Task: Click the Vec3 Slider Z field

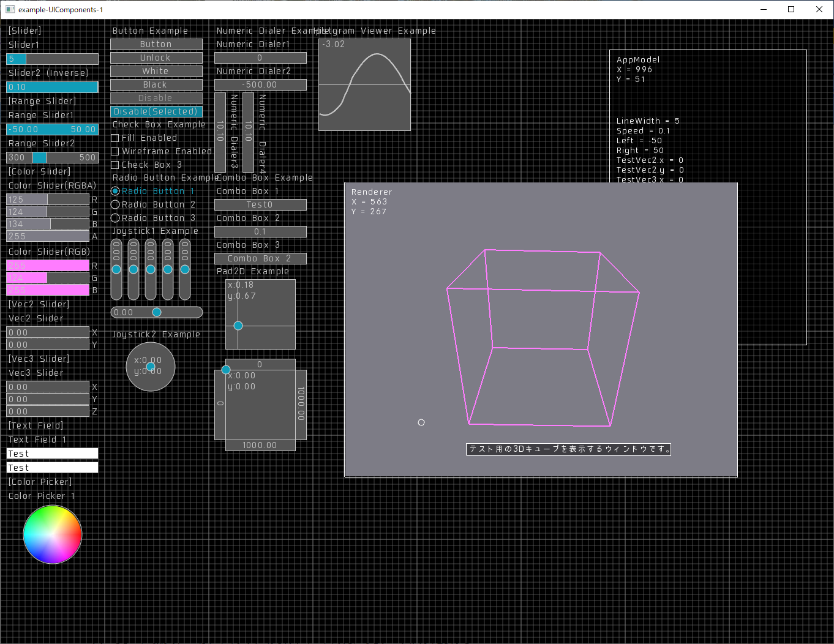Action: [x=48, y=411]
